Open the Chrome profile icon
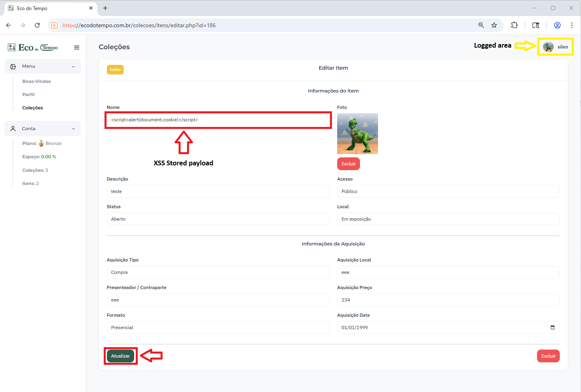 [557, 25]
